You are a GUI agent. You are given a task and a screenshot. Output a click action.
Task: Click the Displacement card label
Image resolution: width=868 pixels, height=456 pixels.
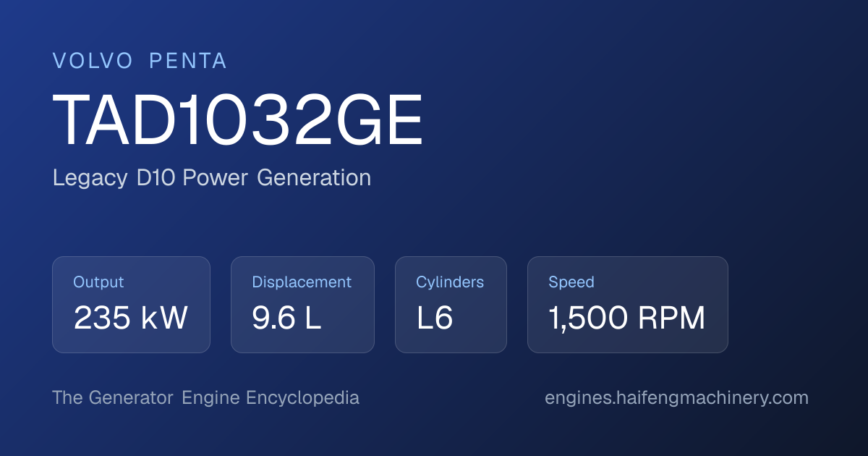pyautogui.click(x=302, y=282)
